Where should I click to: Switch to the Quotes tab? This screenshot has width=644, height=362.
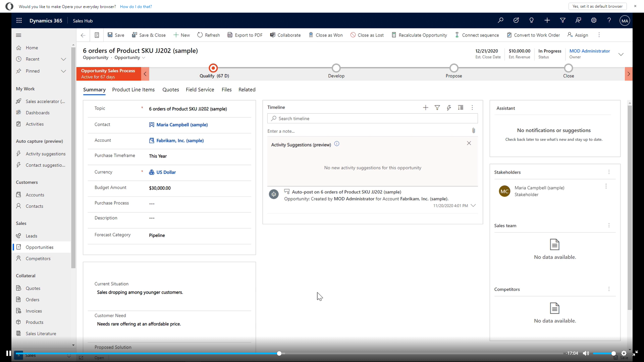point(171,90)
